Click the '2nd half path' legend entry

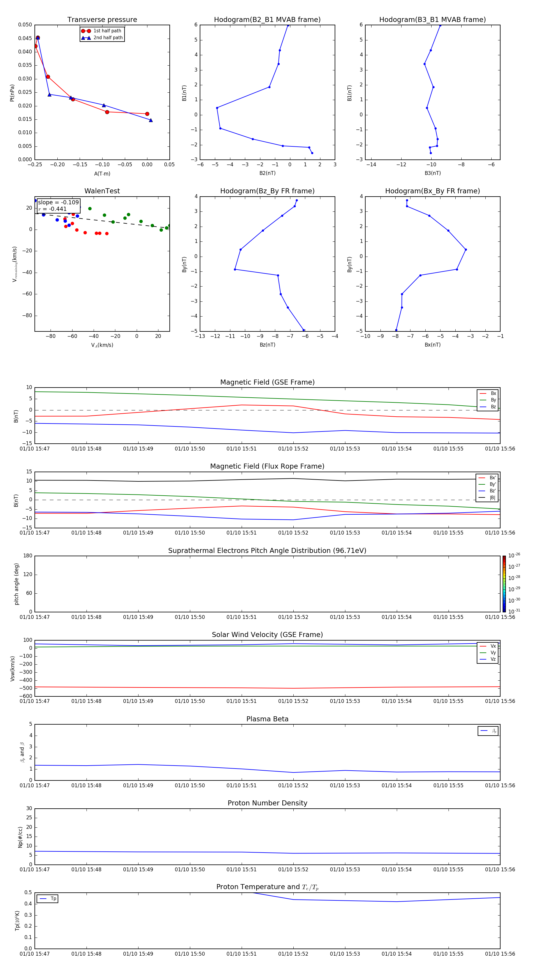[x=102, y=38]
